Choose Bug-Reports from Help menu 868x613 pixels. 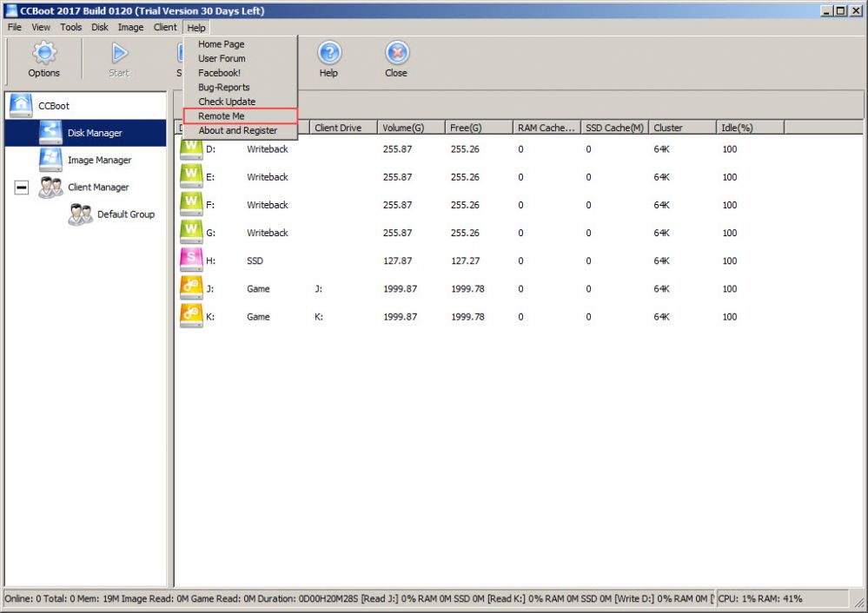(x=241, y=87)
